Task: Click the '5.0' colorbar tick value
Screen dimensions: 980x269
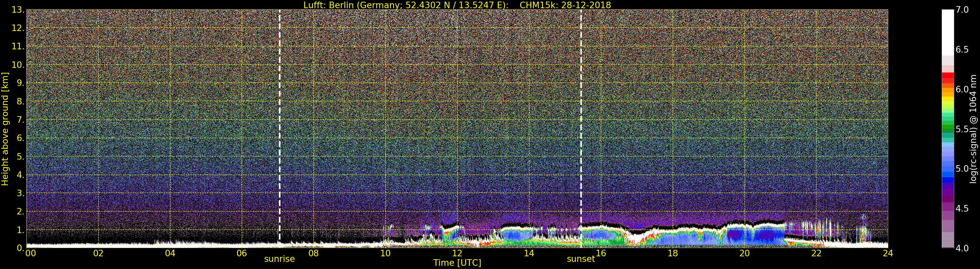Action: (962, 168)
